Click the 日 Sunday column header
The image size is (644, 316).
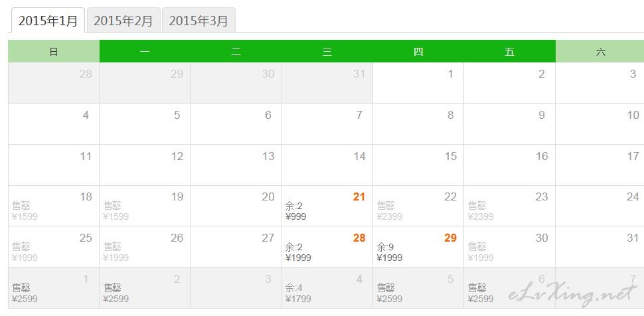pos(54,51)
